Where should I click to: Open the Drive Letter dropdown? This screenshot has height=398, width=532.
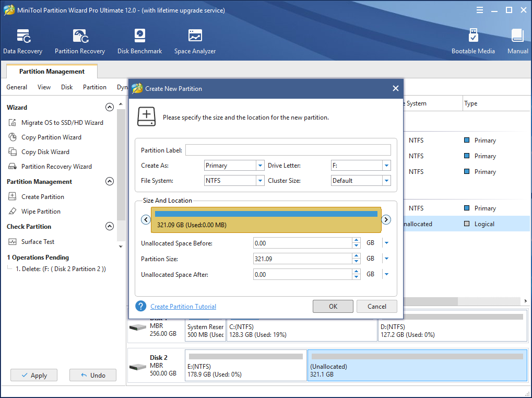pyautogui.click(x=386, y=166)
